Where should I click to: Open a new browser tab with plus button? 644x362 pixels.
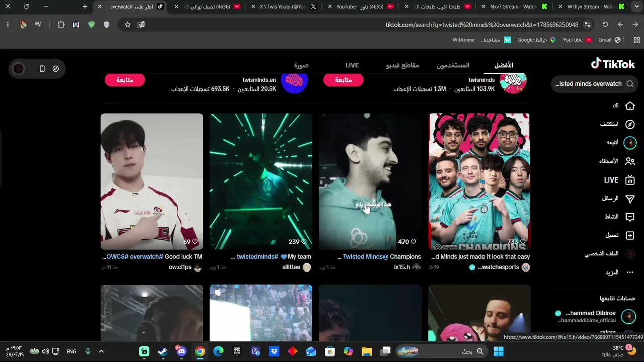pos(85,7)
